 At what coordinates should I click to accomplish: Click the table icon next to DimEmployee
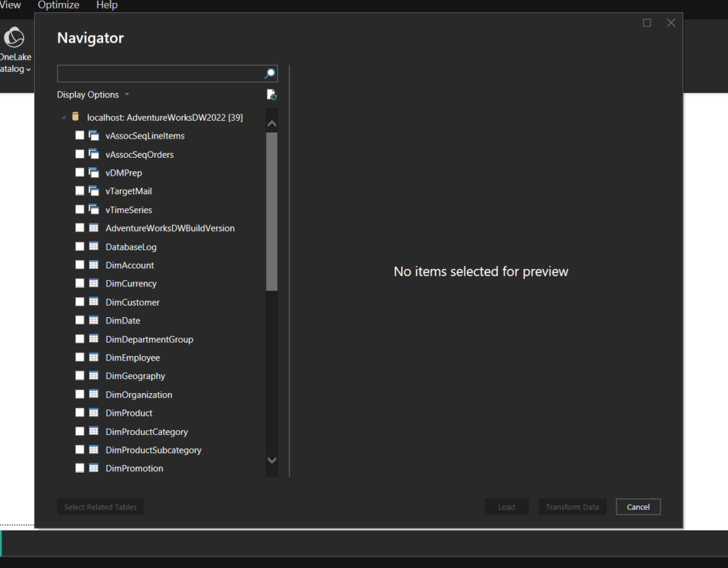pos(94,357)
